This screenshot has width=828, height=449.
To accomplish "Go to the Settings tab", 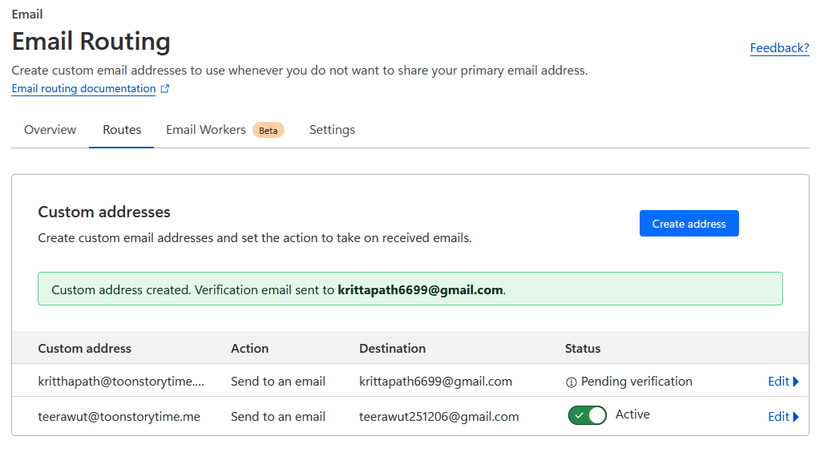I will click(332, 130).
